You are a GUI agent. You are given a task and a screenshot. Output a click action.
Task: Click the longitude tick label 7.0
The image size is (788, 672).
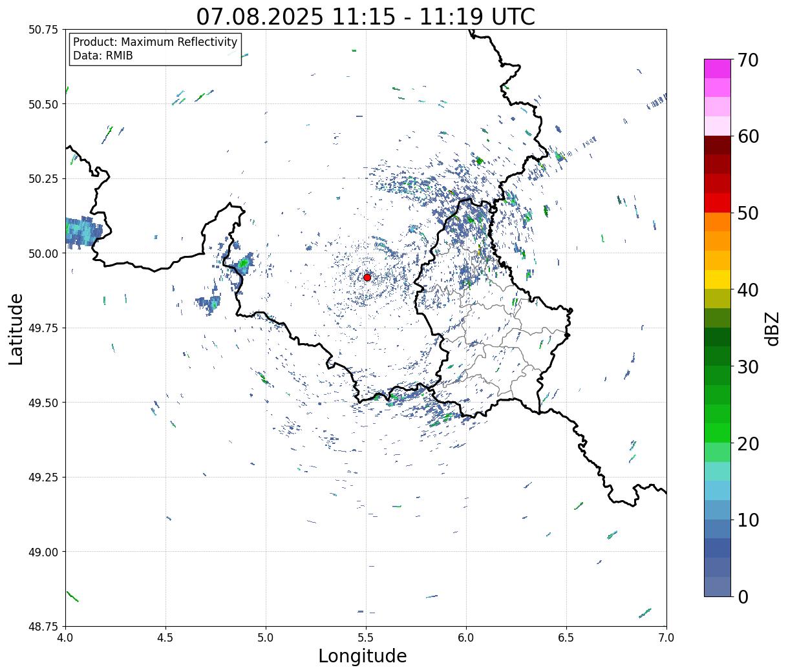(666, 638)
